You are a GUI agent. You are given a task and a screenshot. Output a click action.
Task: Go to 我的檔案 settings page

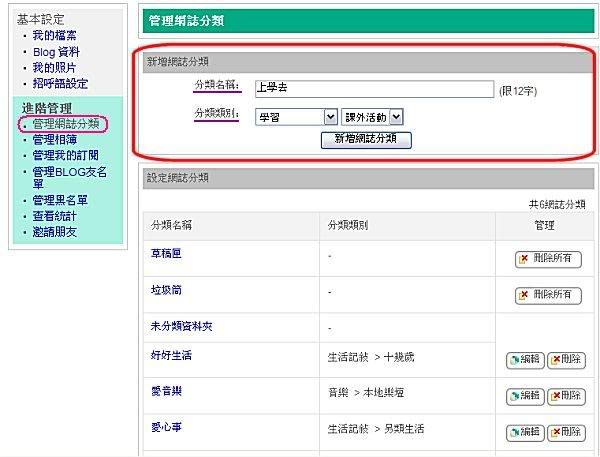pyautogui.click(x=56, y=36)
